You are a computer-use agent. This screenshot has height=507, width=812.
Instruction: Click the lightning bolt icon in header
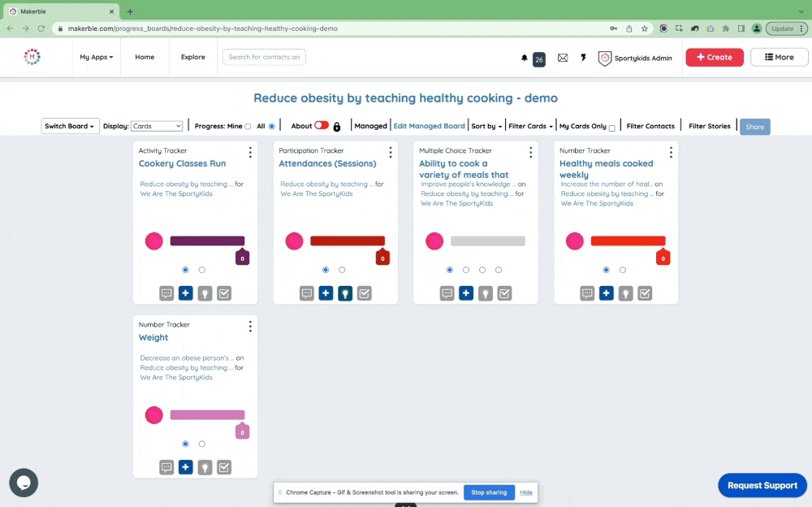583,58
